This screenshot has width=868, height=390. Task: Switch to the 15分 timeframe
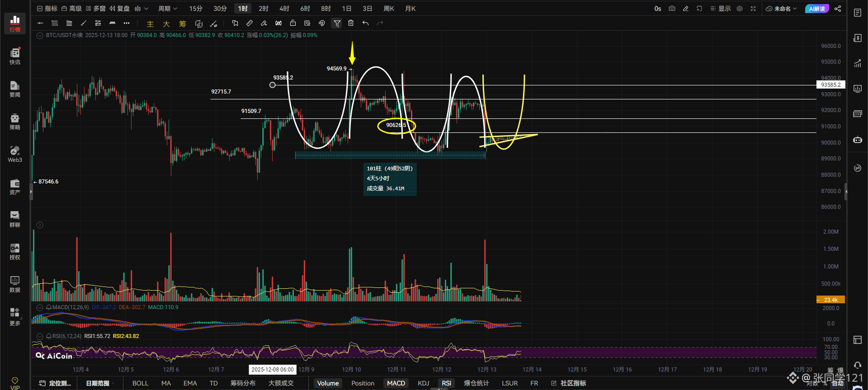pos(196,9)
